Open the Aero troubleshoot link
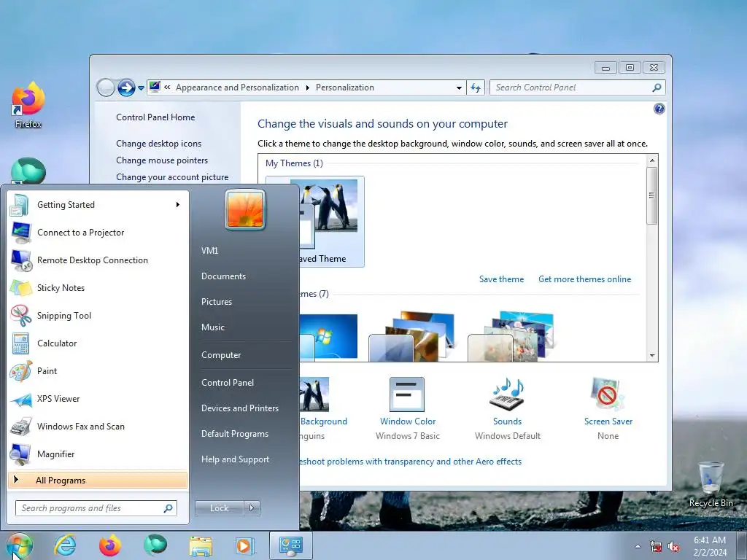 [411, 462]
